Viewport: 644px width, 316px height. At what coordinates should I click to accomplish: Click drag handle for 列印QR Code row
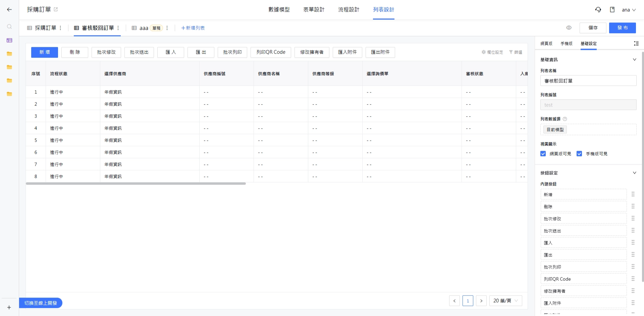click(x=633, y=278)
